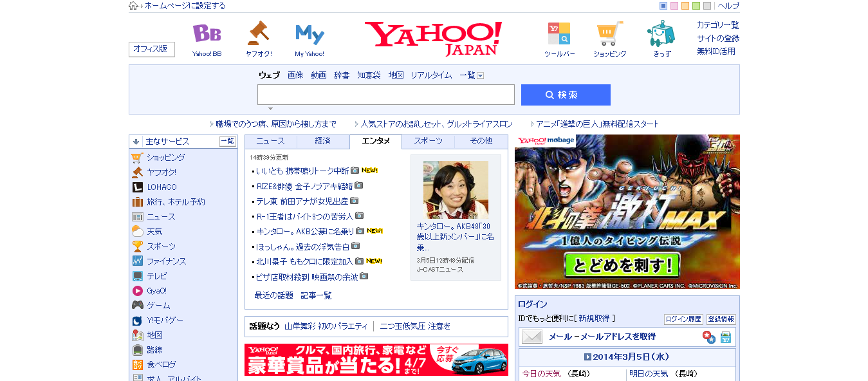
Task: Click the chart icon for ファイナンス
Action: tap(137, 261)
